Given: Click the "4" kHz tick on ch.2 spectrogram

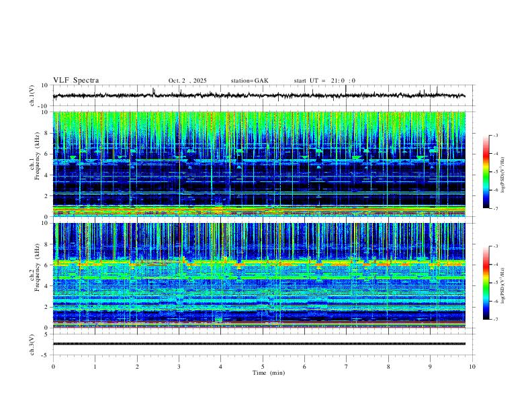Looking at the screenshot, I should click(47, 286).
